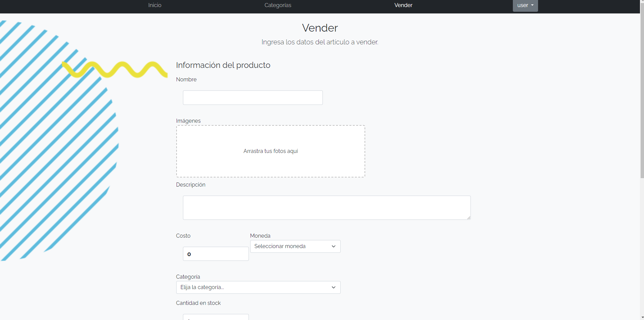Click the scrollbar down arrow

[642, 317]
